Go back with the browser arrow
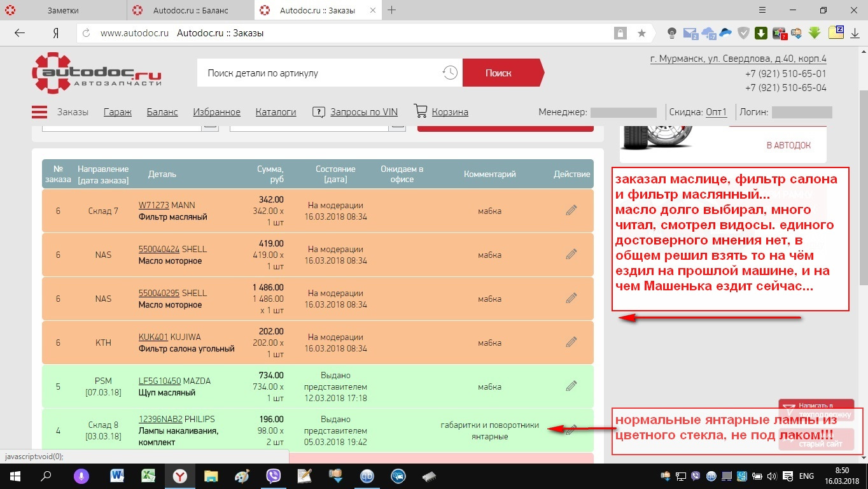Image resolution: width=868 pixels, height=489 pixels. tap(20, 33)
